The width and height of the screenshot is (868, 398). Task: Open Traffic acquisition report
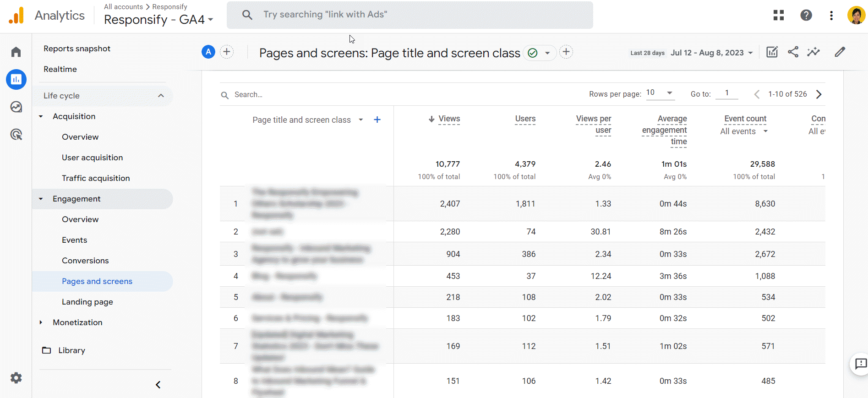click(x=96, y=178)
